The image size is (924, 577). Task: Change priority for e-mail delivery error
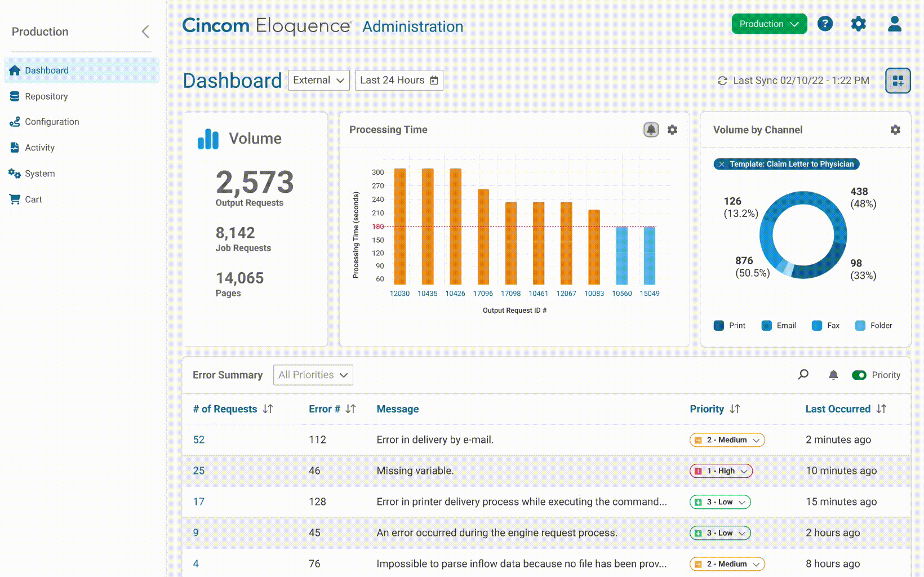coord(727,440)
